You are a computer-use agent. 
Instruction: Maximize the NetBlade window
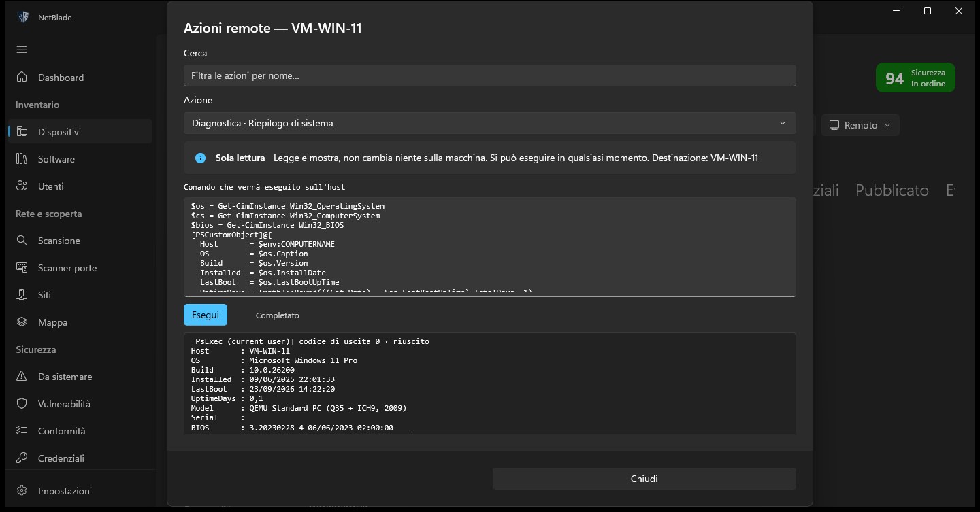click(928, 12)
